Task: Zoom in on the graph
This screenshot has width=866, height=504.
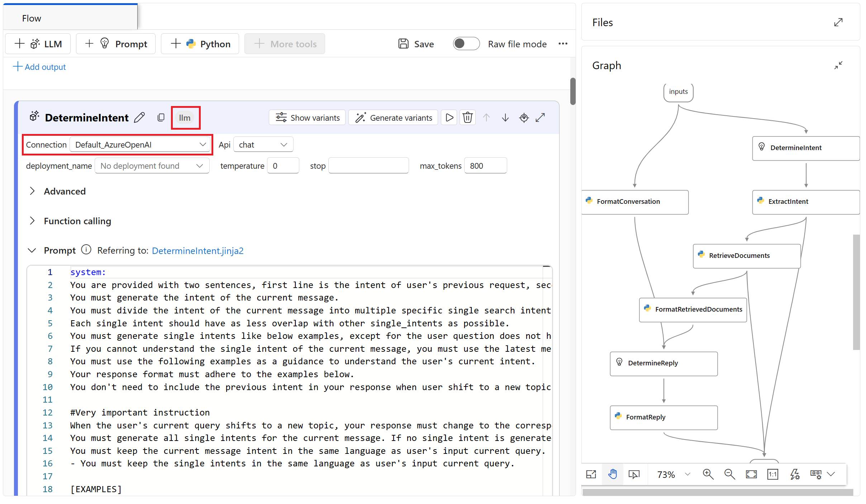Action: tap(708, 474)
